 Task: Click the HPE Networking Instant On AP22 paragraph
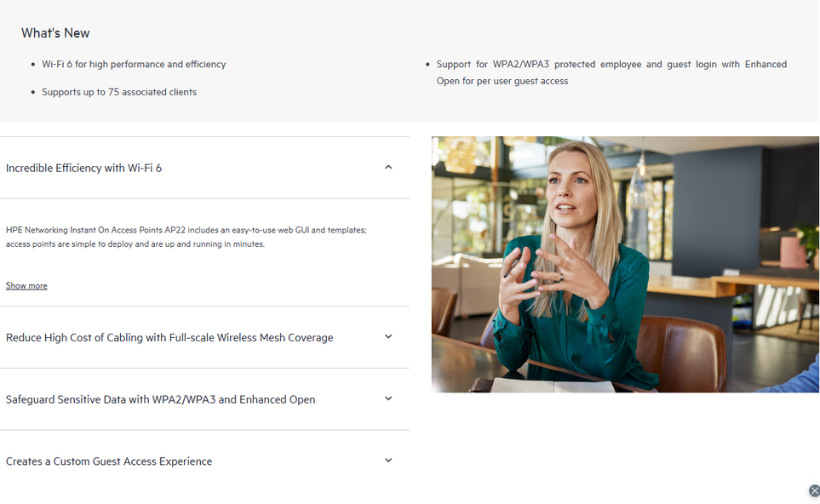coord(186,237)
